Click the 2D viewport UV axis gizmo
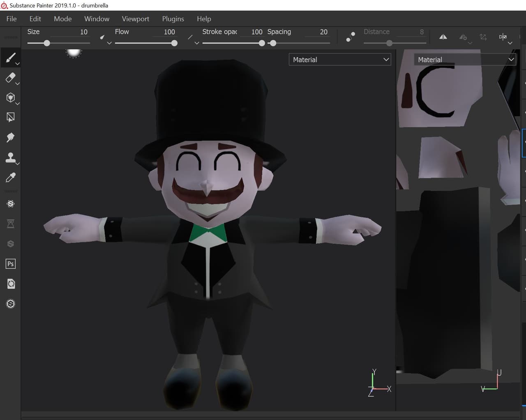The image size is (526, 420). click(x=491, y=381)
